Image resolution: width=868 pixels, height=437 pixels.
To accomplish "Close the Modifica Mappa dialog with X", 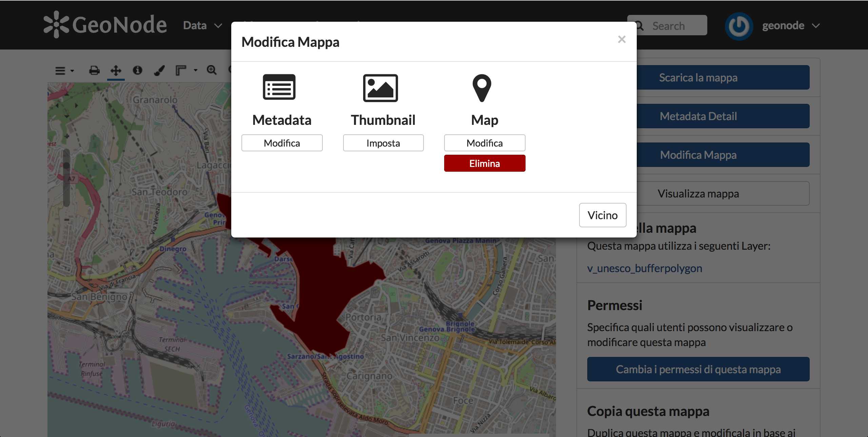I will 622,39.
